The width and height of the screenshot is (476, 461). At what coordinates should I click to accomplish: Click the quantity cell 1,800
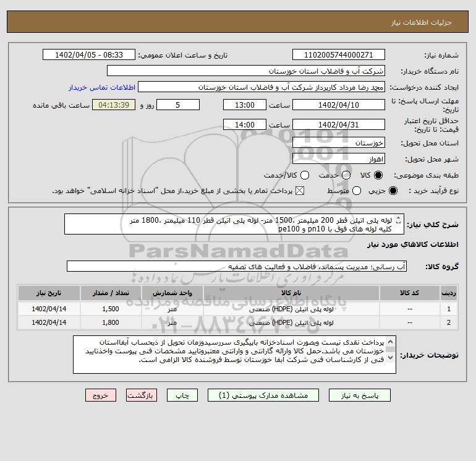pyautogui.click(x=111, y=322)
